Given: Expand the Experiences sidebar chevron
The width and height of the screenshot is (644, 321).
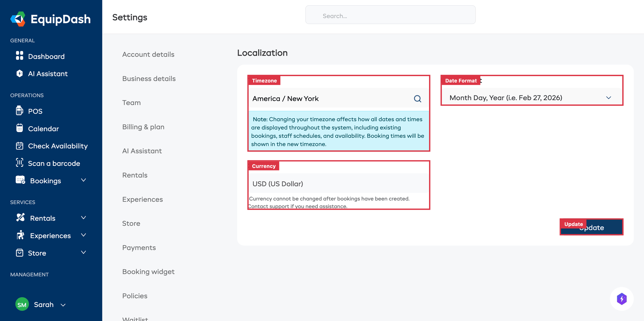Looking at the screenshot, I should pos(83,235).
